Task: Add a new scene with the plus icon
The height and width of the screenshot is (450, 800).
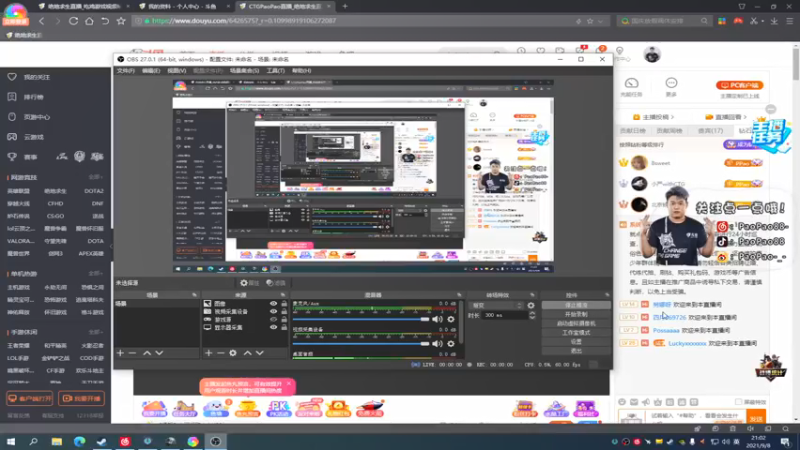Action: point(120,353)
